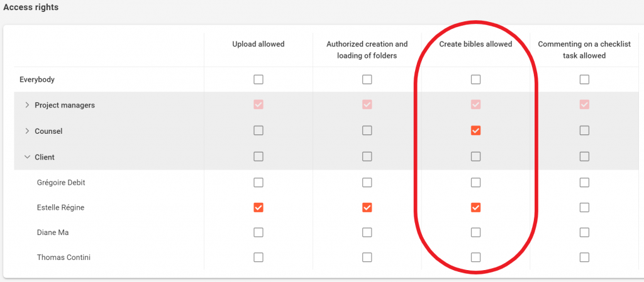Uncheck Upload allowed for Estelle Régine
This screenshot has width=644, height=282.
click(258, 207)
